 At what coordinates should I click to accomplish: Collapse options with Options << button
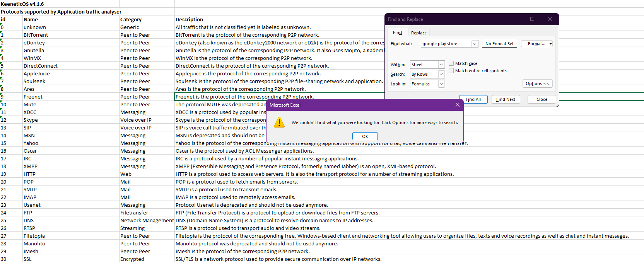point(537,83)
